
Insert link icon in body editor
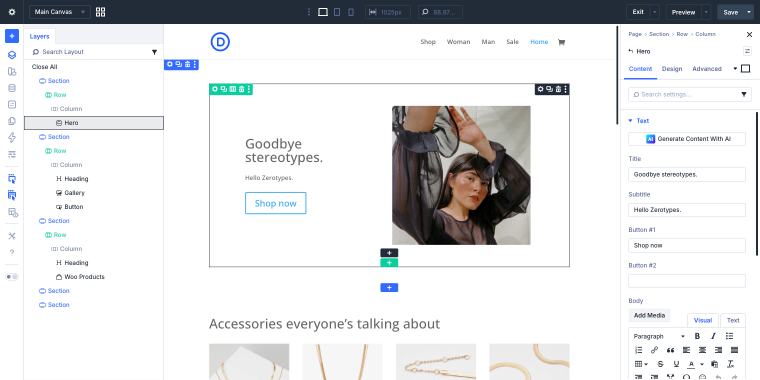point(654,350)
